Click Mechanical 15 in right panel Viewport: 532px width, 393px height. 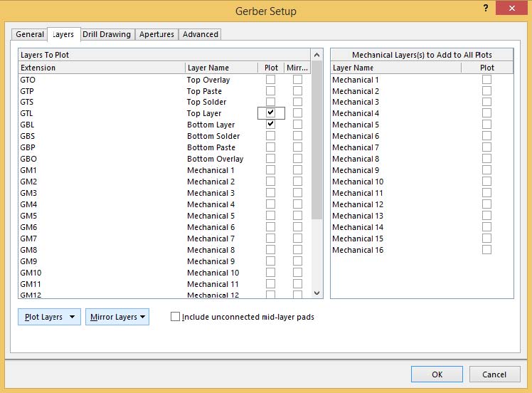coord(358,239)
